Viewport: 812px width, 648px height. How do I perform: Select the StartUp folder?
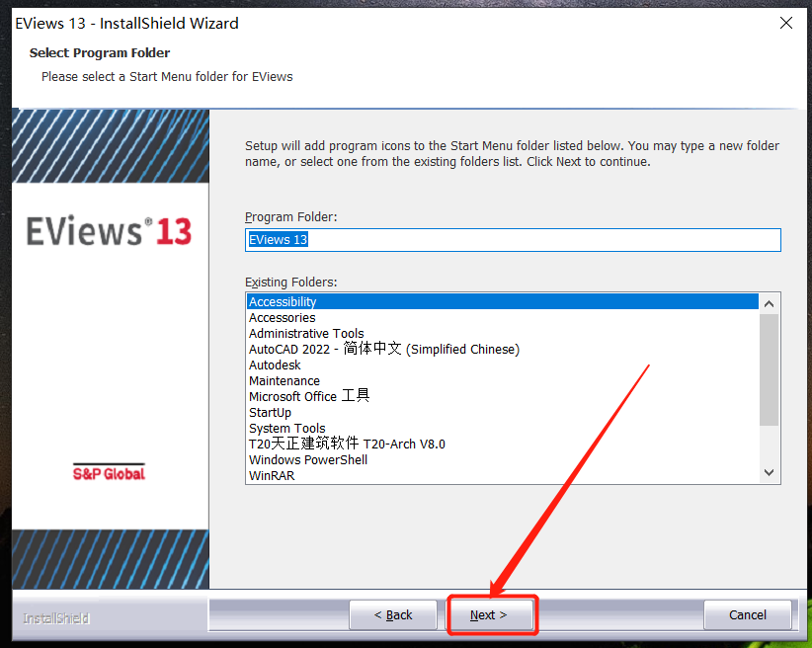[270, 412]
